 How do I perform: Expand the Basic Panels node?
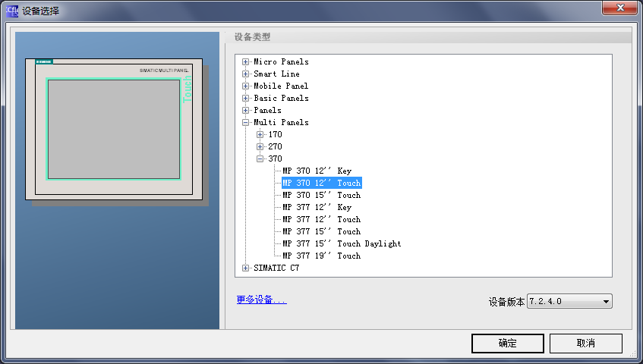click(245, 99)
